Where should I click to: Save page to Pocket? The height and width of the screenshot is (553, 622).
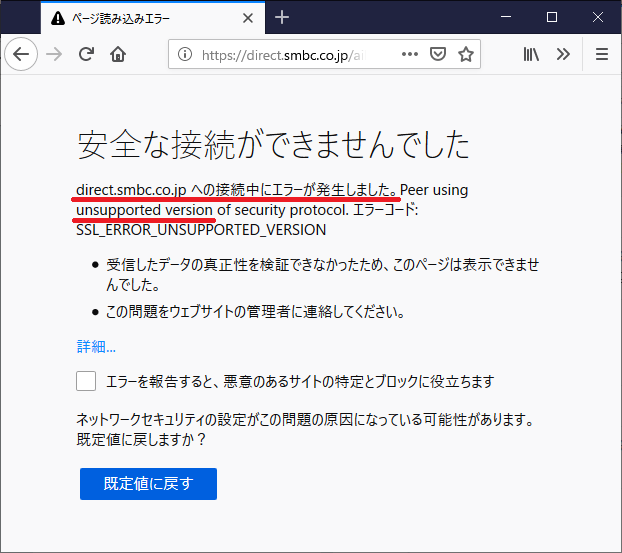[x=438, y=54]
